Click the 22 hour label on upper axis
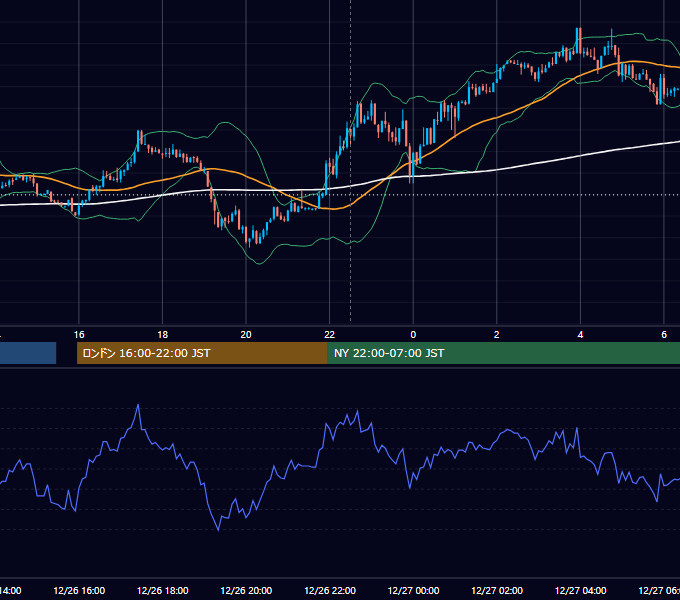This screenshot has width=680, height=600. tap(330, 335)
